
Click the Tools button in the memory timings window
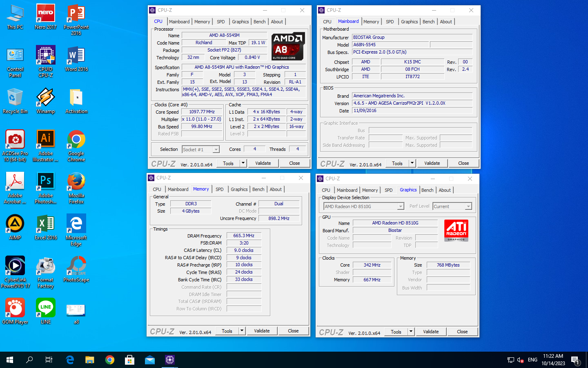coord(227,331)
